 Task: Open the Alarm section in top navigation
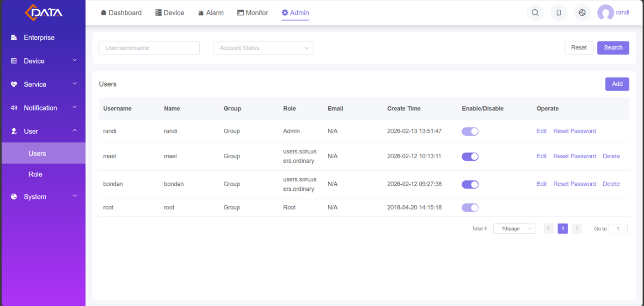pyautogui.click(x=210, y=13)
